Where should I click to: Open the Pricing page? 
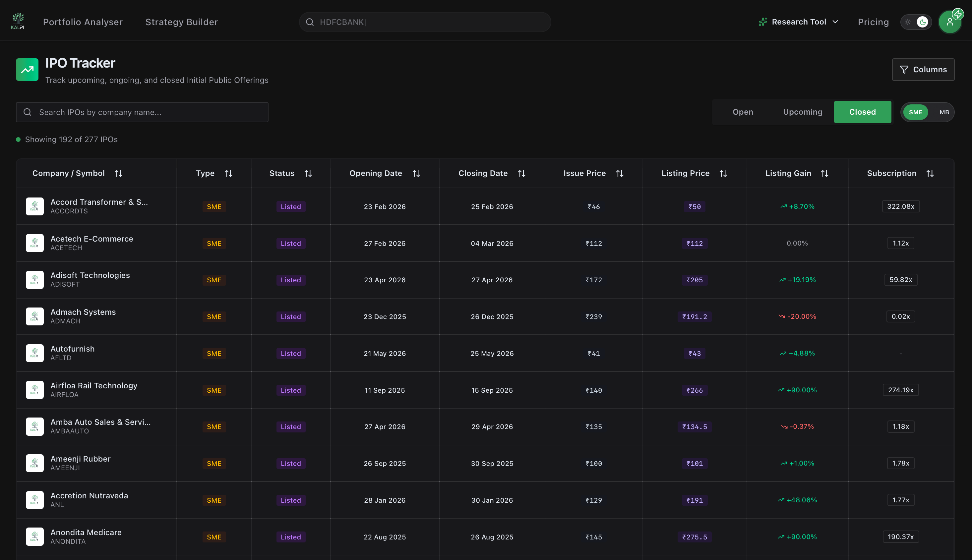[x=873, y=22]
